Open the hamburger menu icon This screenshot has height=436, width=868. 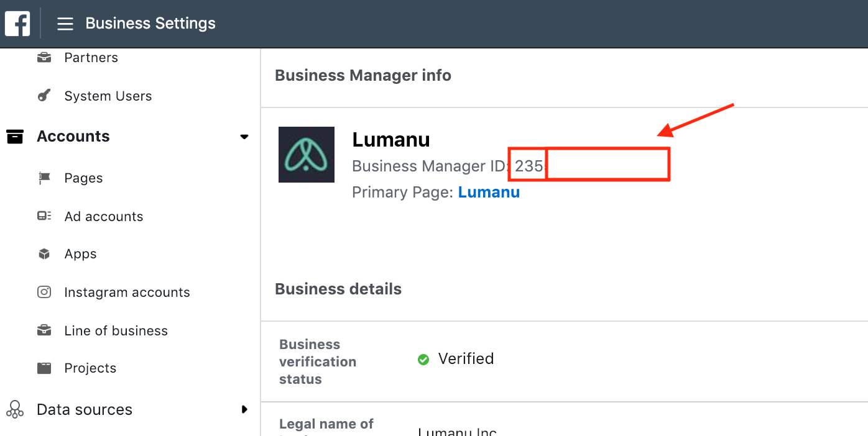pyautogui.click(x=65, y=24)
